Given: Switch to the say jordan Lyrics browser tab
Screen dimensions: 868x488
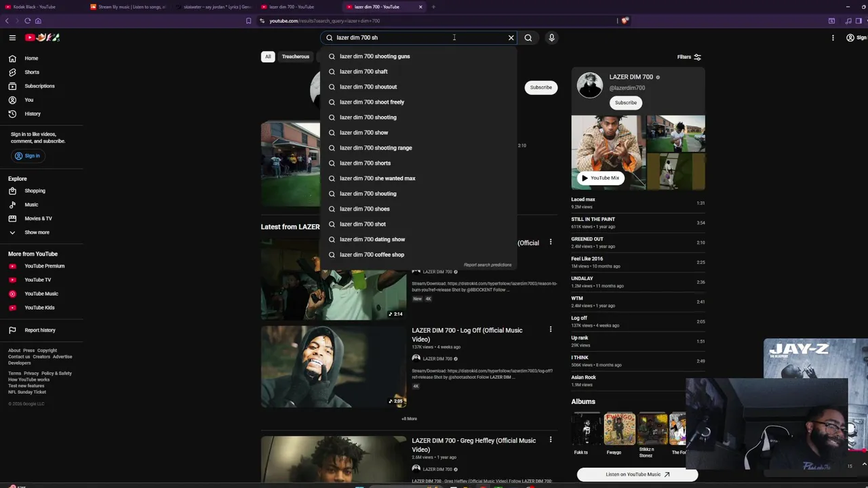Looking at the screenshot, I should click(x=214, y=7).
